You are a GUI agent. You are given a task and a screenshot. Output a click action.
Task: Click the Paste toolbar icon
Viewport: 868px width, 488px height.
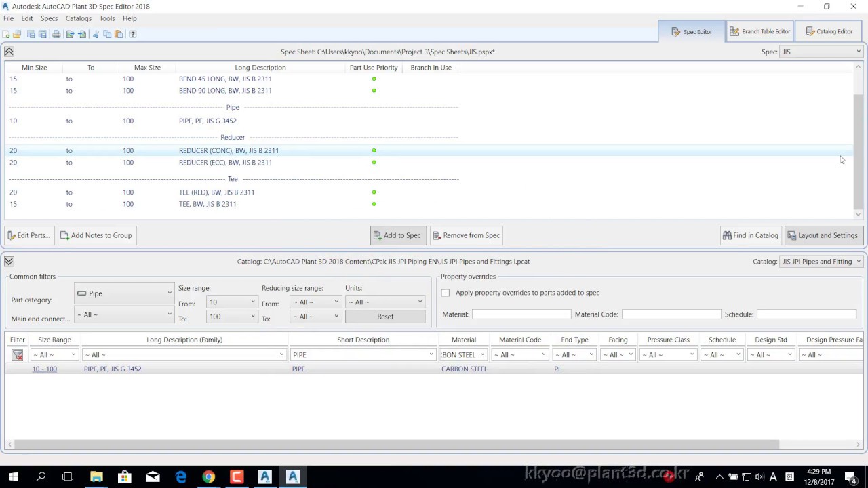pyautogui.click(x=119, y=34)
